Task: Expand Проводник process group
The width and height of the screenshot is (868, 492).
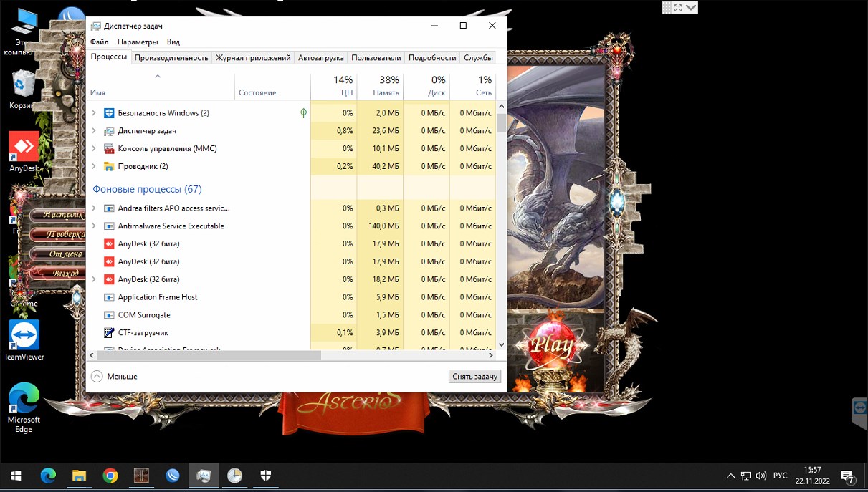Action: [x=94, y=167]
